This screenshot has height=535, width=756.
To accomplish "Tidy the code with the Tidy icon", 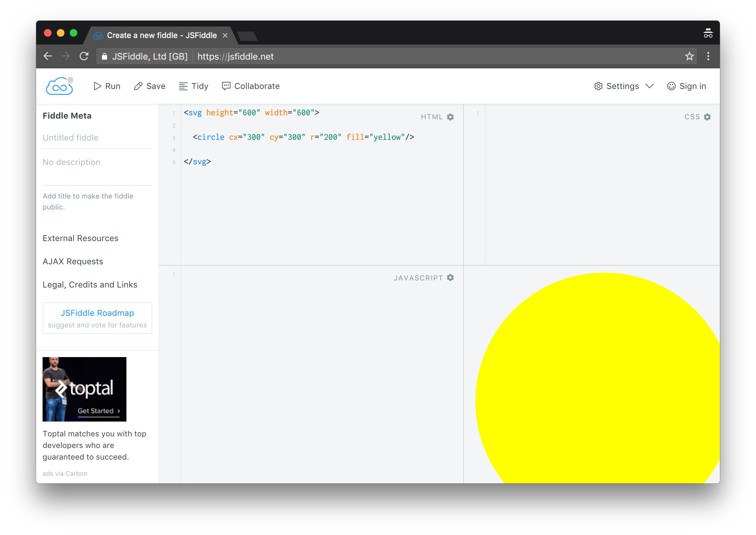I will click(x=183, y=86).
